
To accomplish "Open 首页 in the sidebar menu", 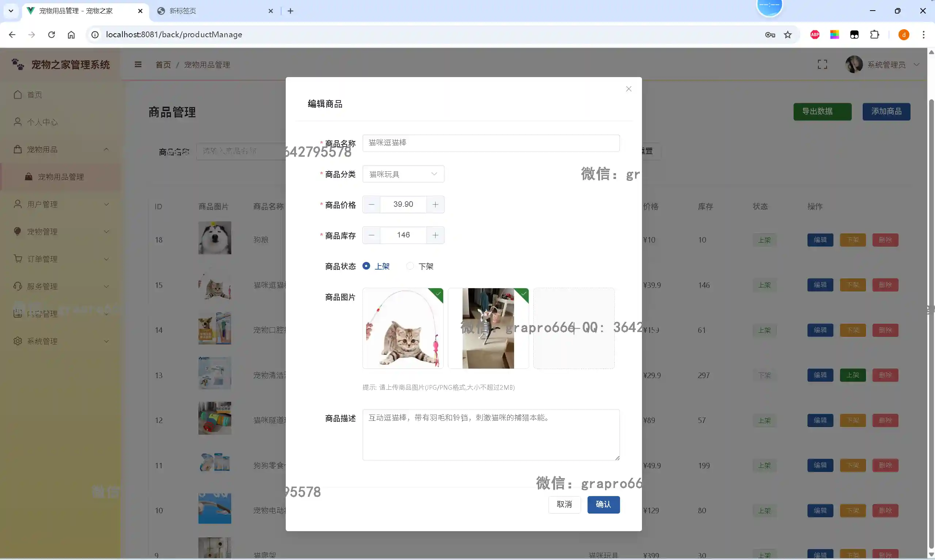I will coord(34,95).
